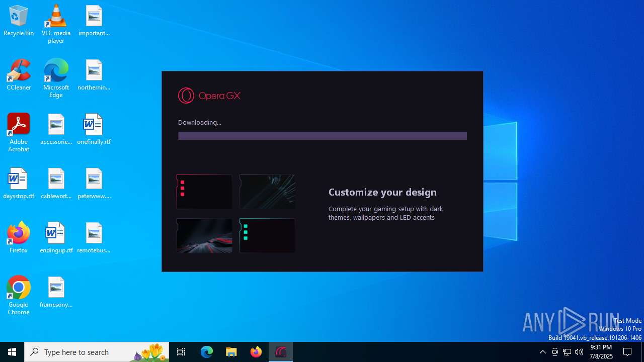Viewport: 644px width, 362px height.
Task: Open the Firefox desktop shortcut
Action: coord(19,238)
